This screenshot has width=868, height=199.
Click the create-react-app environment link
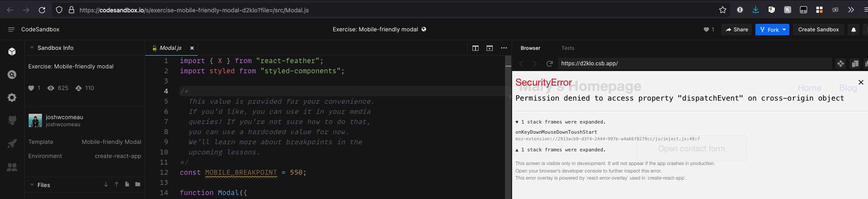[118, 156]
